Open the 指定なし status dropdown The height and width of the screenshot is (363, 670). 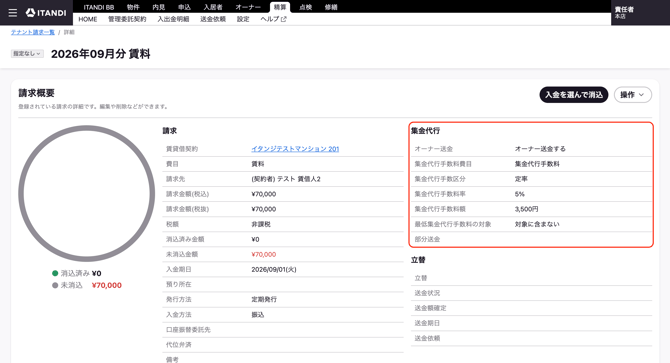click(27, 53)
